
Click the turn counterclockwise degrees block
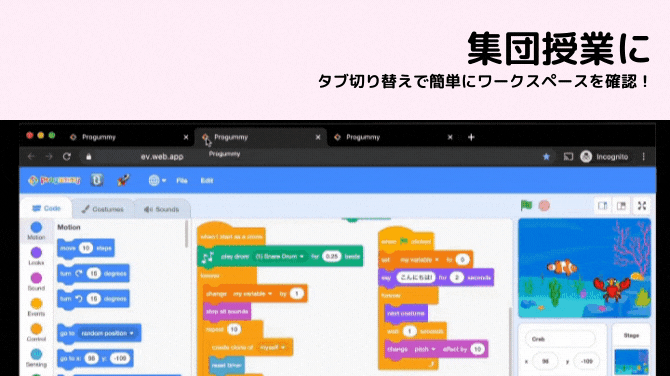pyautogui.click(x=93, y=299)
